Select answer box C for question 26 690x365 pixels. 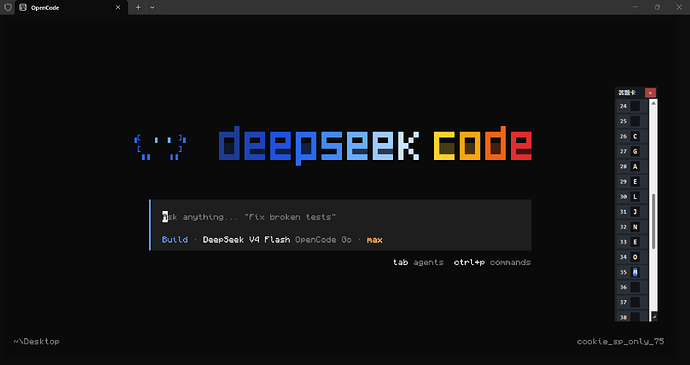pos(635,136)
